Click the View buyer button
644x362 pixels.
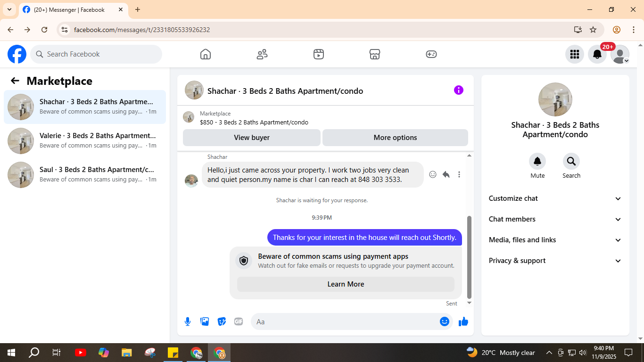coord(252,138)
